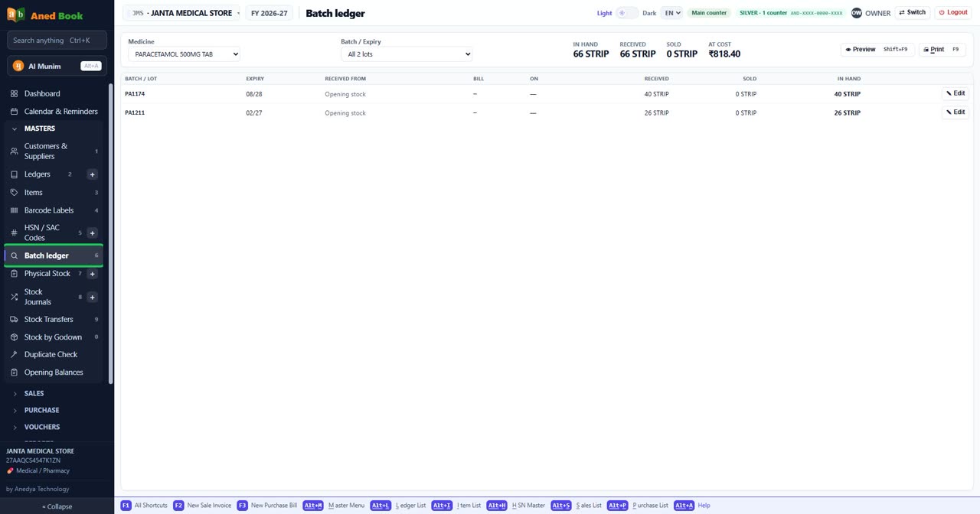
Task: Click the PA1174 batch number cell
Action: [135, 94]
